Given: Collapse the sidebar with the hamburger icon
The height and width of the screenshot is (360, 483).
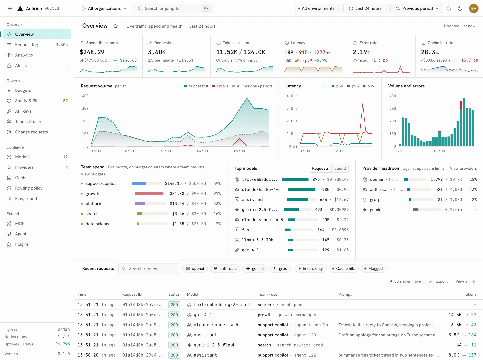Looking at the screenshot, I should coord(10,8).
